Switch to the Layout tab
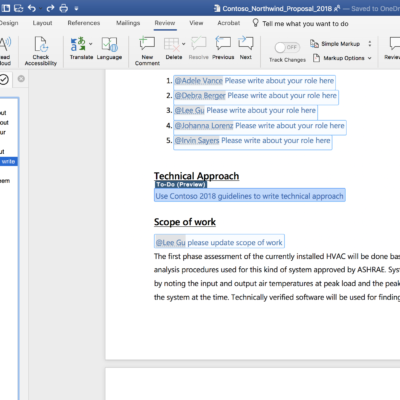This screenshot has height=400, width=400. pyautogui.click(x=42, y=23)
